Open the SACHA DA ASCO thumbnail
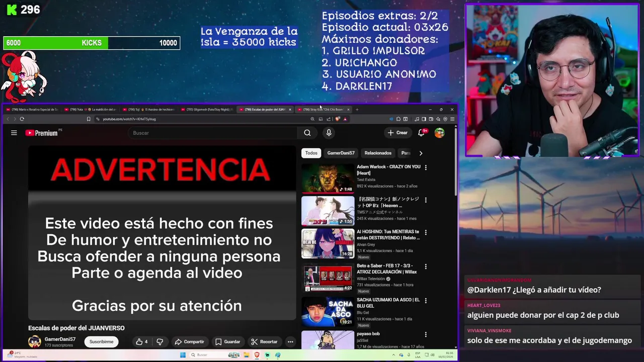This screenshot has height=362, width=644. [x=328, y=311]
